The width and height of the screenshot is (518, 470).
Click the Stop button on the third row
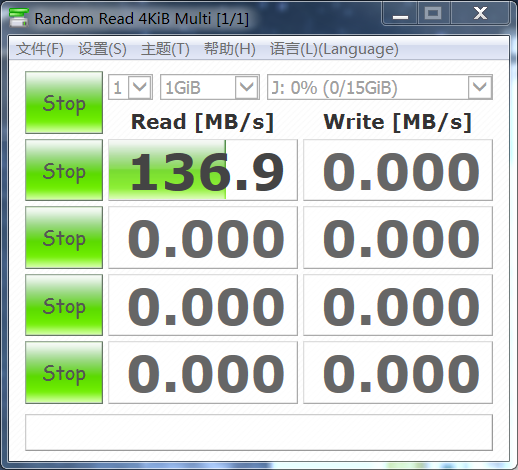64,237
